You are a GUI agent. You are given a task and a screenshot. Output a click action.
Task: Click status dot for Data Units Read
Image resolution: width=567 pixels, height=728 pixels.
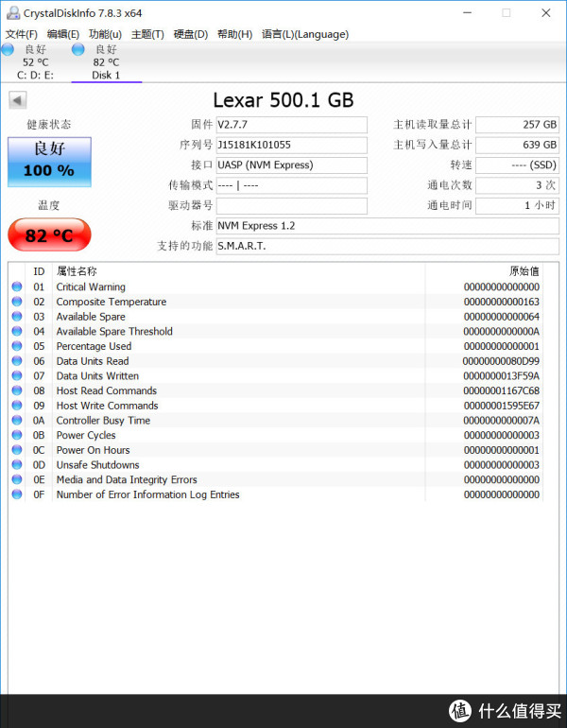click(17, 361)
